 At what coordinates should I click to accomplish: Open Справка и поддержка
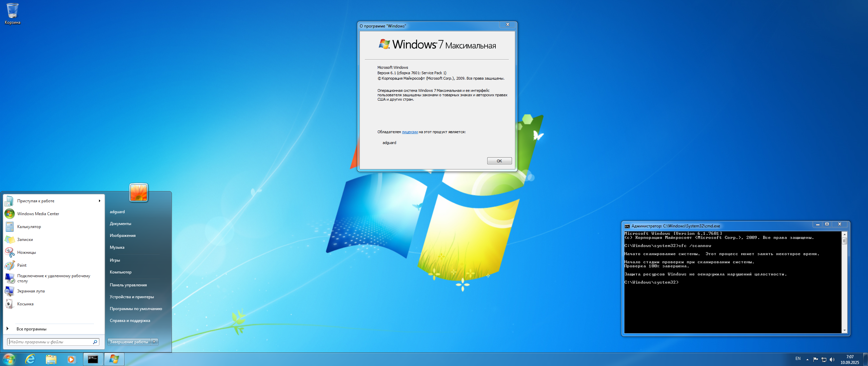tap(130, 321)
